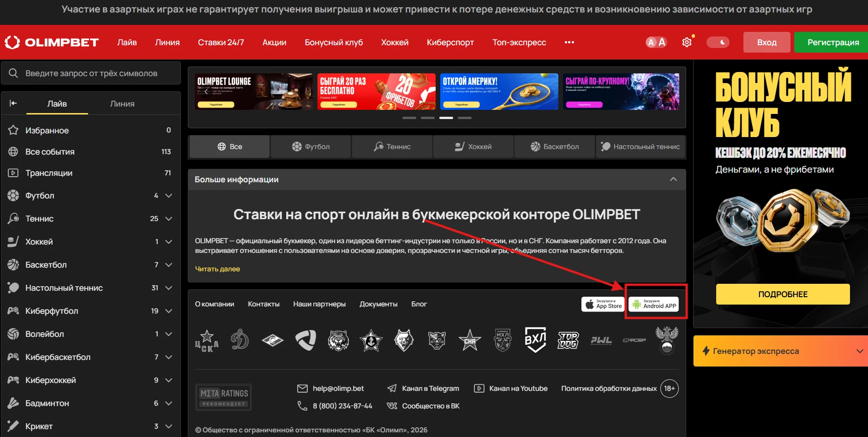Image resolution: width=868 pixels, height=437 pixels.
Task: Expand the Футбол sidebar section
Action: point(169,196)
